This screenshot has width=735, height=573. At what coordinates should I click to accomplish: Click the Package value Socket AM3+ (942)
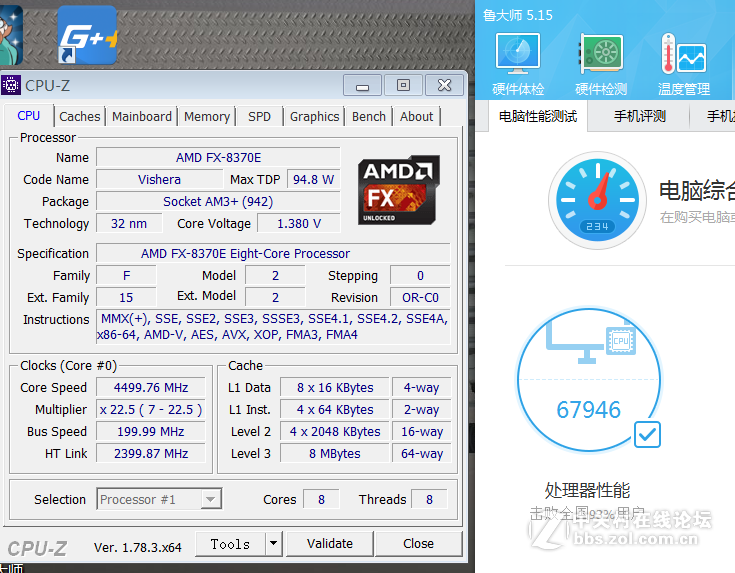[x=218, y=202]
